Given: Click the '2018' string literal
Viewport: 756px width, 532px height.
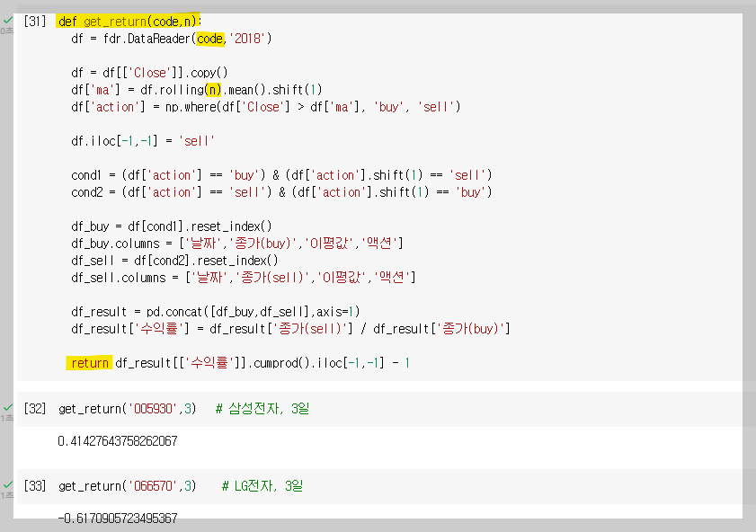Looking at the screenshot, I should point(247,39).
